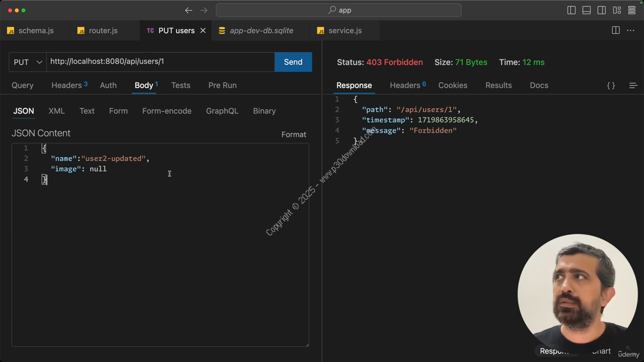Open the Auth tab

pos(108,85)
